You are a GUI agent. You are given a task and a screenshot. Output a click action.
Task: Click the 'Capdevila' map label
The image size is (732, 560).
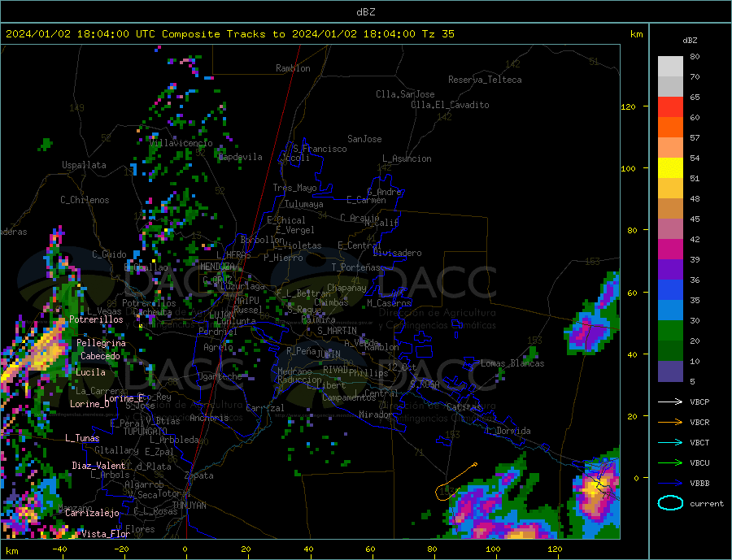point(241,157)
